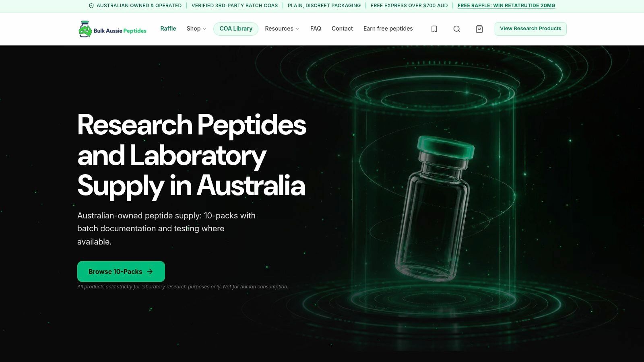The width and height of the screenshot is (644, 362).
Task: Click the Research Peptides hero heading
Action: click(x=192, y=155)
